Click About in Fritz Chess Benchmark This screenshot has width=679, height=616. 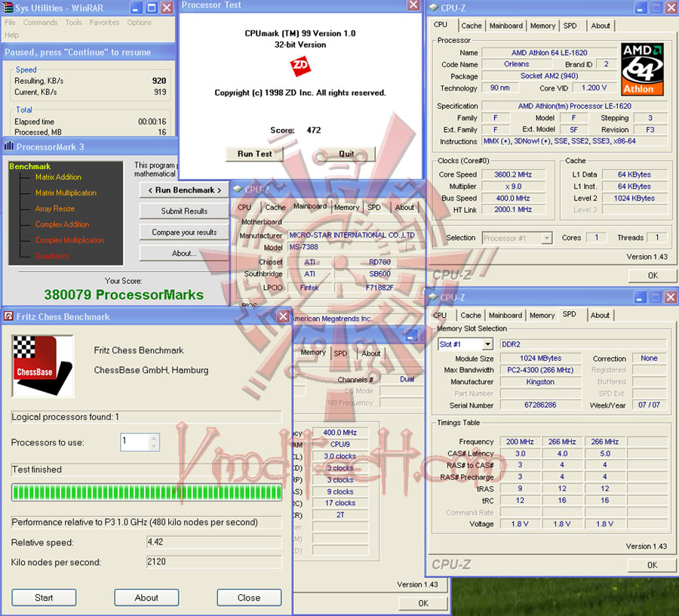(x=146, y=598)
